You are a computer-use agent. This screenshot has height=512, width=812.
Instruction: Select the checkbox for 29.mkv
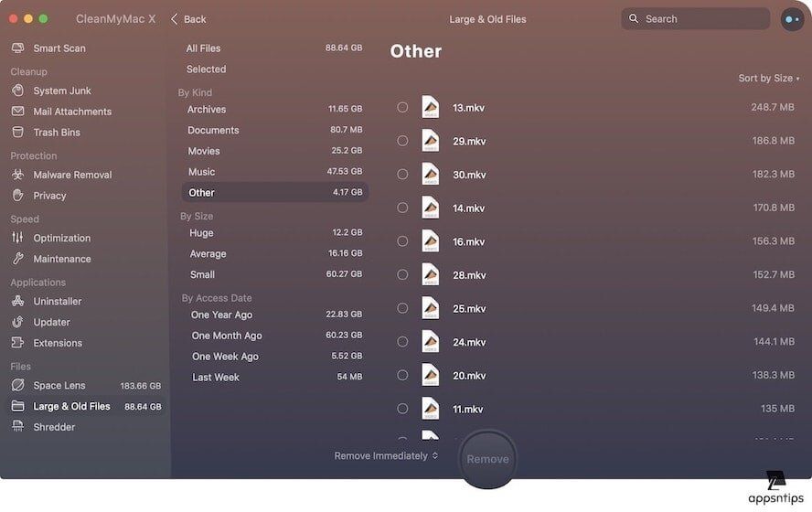pyautogui.click(x=402, y=141)
